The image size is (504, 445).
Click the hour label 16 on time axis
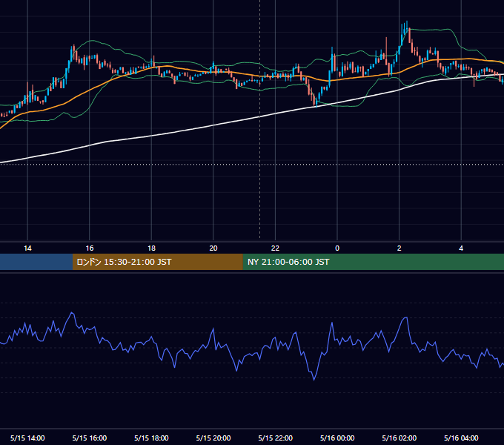[x=90, y=248]
